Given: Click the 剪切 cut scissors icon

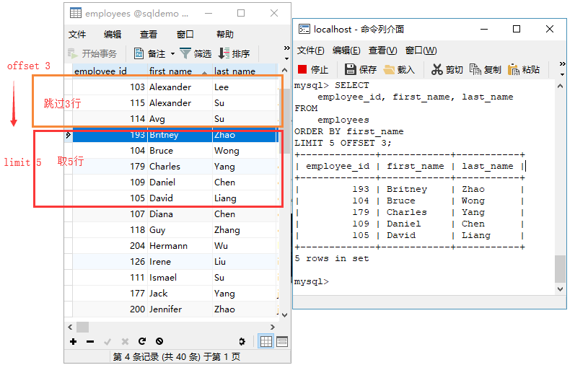Looking at the screenshot, I should 437,69.
